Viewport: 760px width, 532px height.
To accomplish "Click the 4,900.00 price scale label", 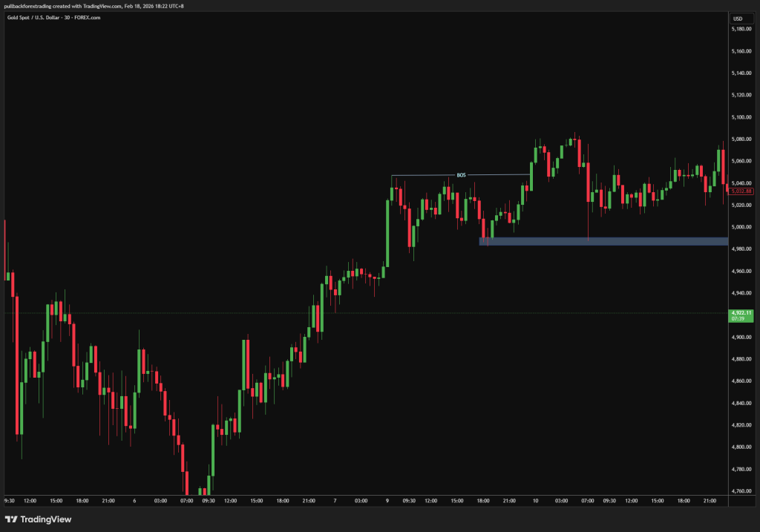I will [741, 337].
